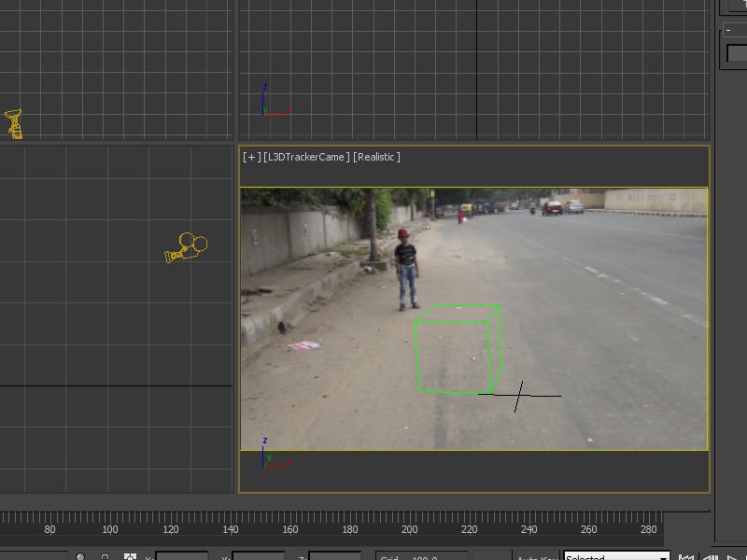Jump to frame 180 on the timeline
The image size is (747, 560).
pyautogui.click(x=349, y=529)
